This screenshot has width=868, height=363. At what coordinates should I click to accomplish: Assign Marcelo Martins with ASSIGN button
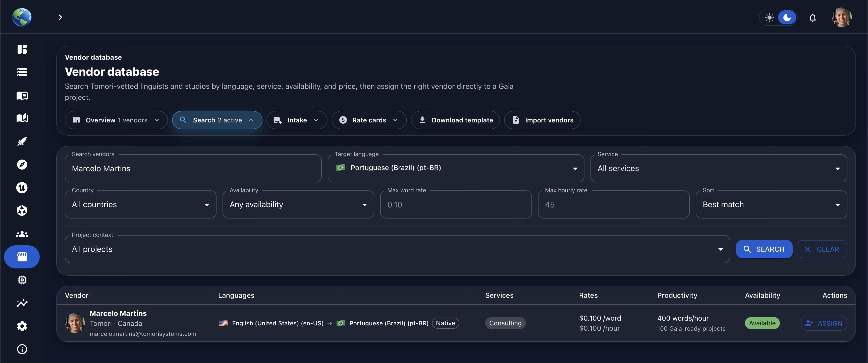tap(824, 323)
